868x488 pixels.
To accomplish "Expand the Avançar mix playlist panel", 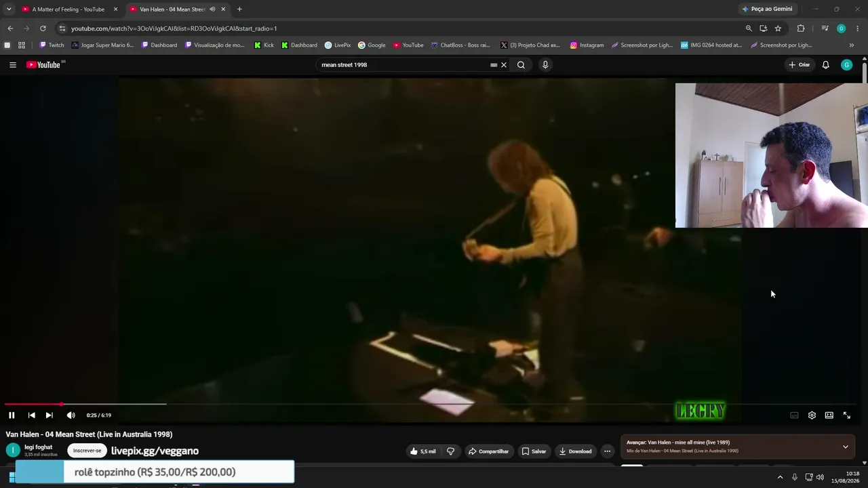I will [845, 447].
